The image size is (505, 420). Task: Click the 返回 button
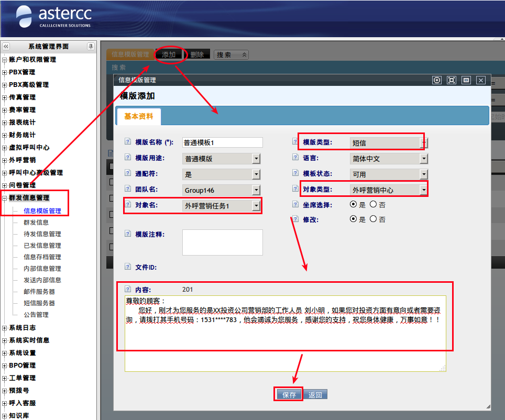(x=315, y=395)
